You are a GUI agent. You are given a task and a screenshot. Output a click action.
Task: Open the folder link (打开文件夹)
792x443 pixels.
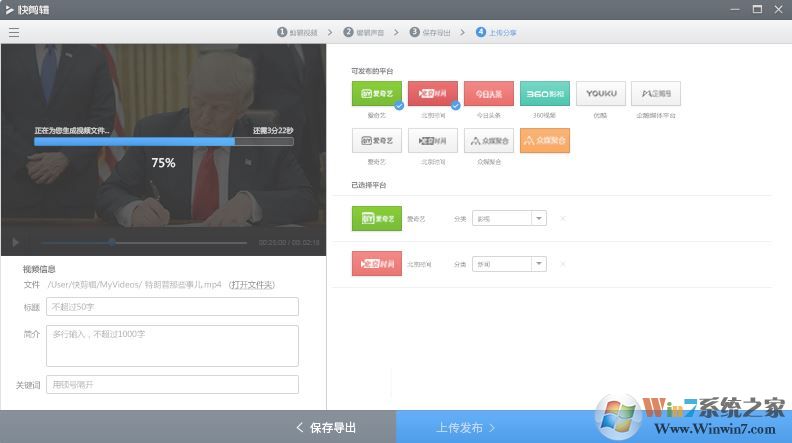click(x=252, y=285)
